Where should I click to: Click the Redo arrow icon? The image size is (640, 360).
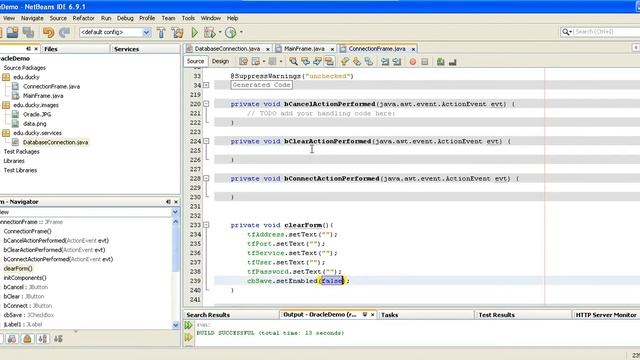[x=64, y=32]
